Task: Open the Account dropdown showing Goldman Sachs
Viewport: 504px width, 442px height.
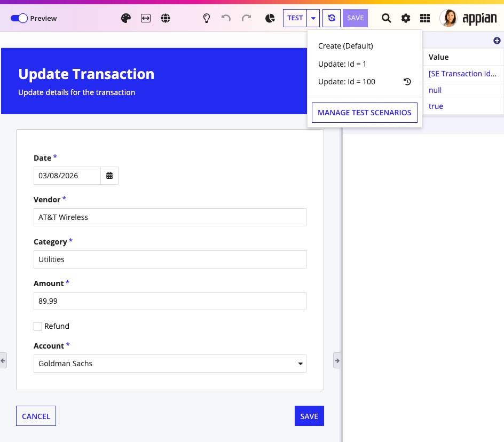Action: 170,364
